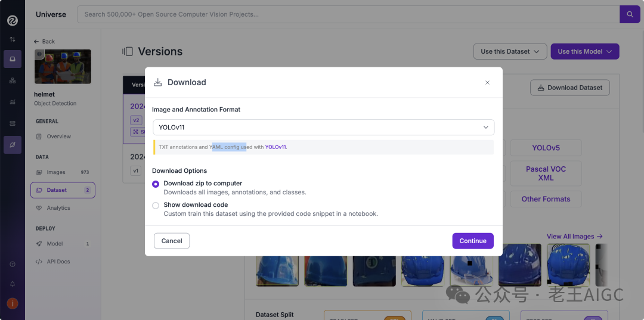
Task: Open the help question mark icon
Action: pos(13,264)
